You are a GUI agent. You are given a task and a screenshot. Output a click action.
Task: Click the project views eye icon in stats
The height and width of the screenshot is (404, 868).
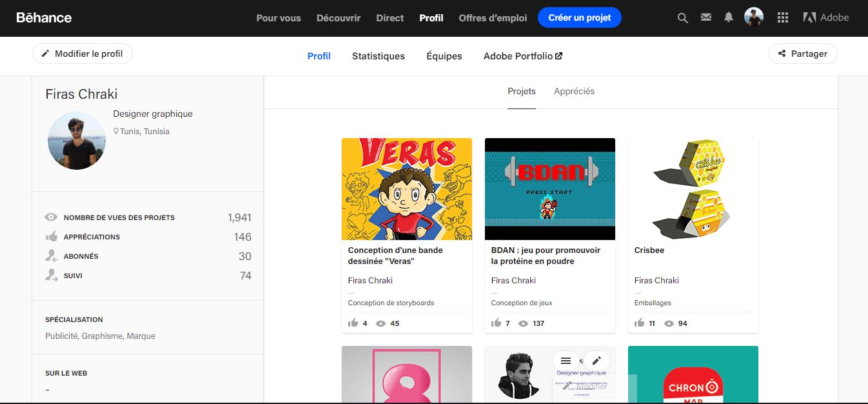tap(51, 217)
